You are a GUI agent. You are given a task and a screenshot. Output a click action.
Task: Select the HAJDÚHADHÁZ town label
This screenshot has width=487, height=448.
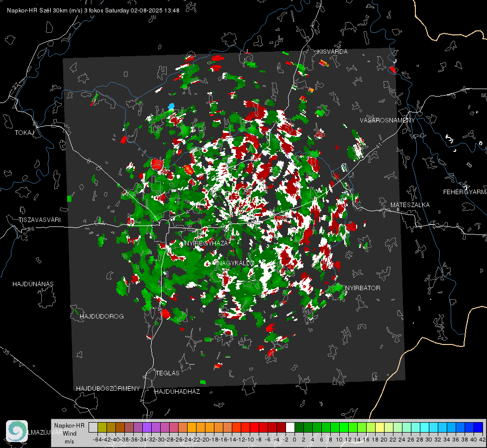[177, 392]
